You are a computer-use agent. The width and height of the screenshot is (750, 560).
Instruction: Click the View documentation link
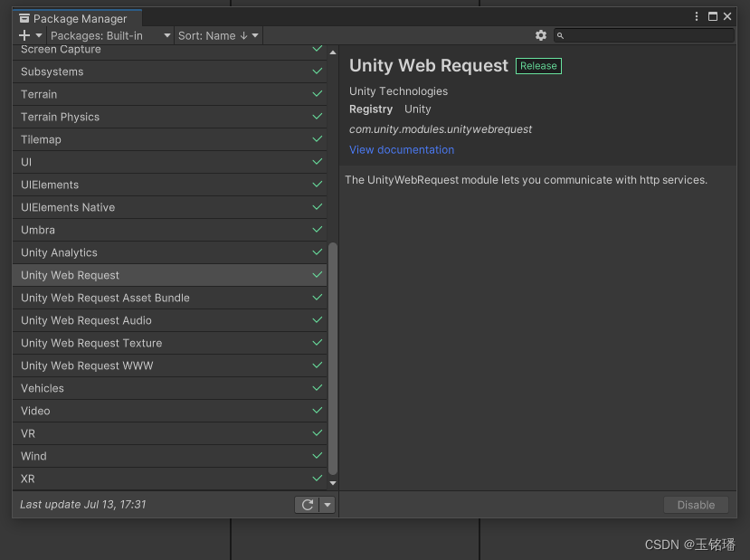402,149
